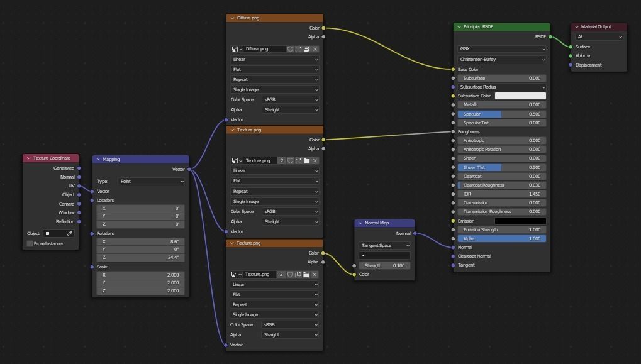Viewport: 641px width, 364px height.
Task: Click Surface input socket on Material Output
Action: pyautogui.click(x=571, y=47)
